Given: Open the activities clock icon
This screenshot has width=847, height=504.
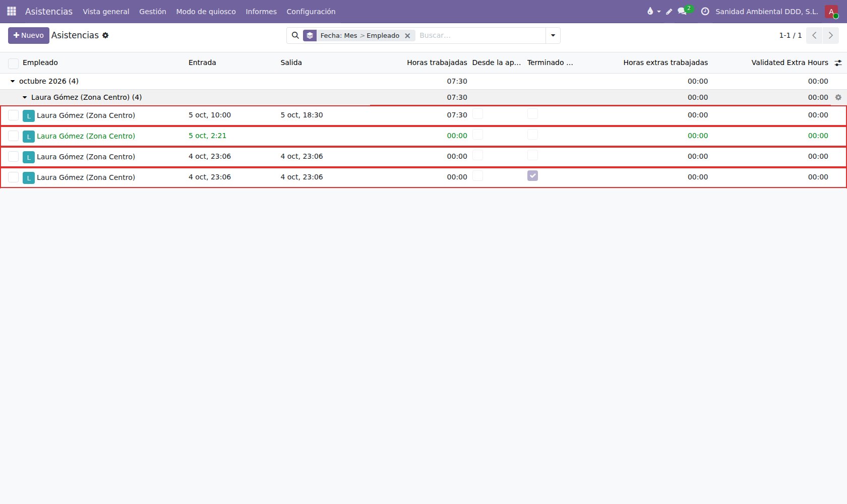Looking at the screenshot, I should point(705,11).
